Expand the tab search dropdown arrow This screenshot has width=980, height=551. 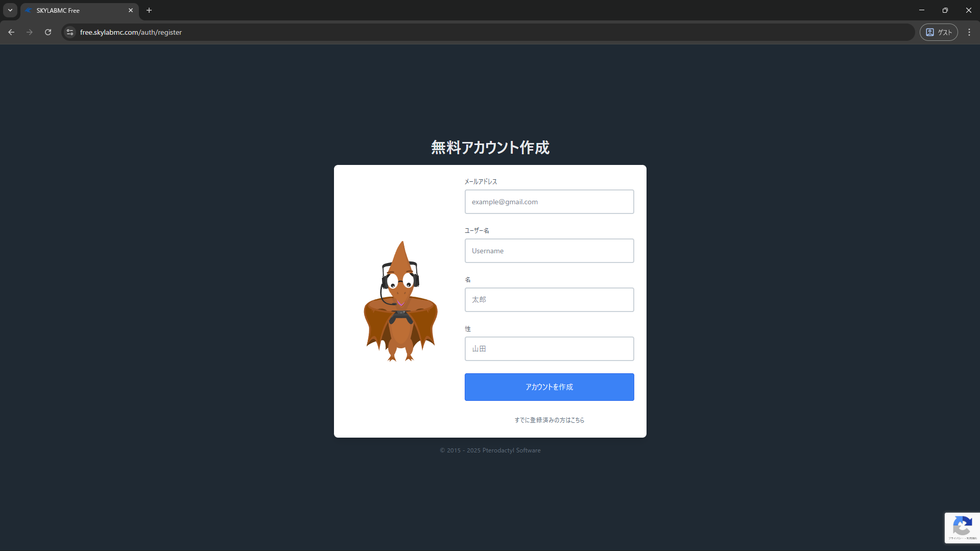[10, 10]
